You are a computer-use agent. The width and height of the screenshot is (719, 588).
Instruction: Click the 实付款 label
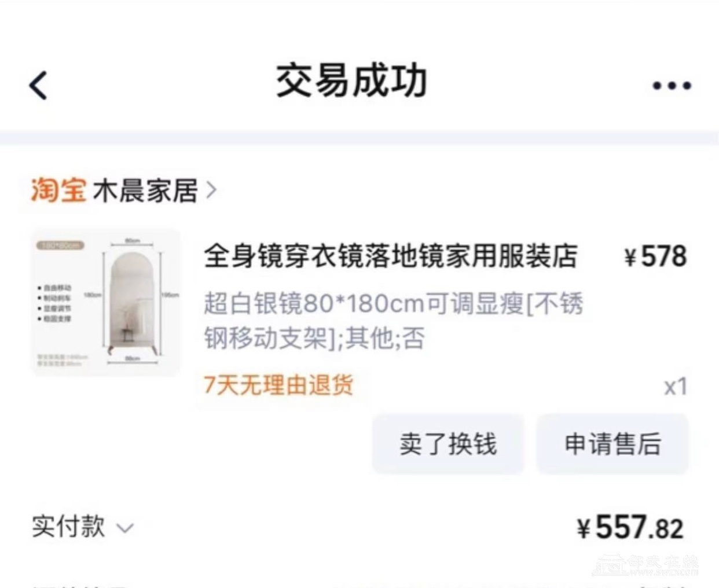tap(68, 527)
